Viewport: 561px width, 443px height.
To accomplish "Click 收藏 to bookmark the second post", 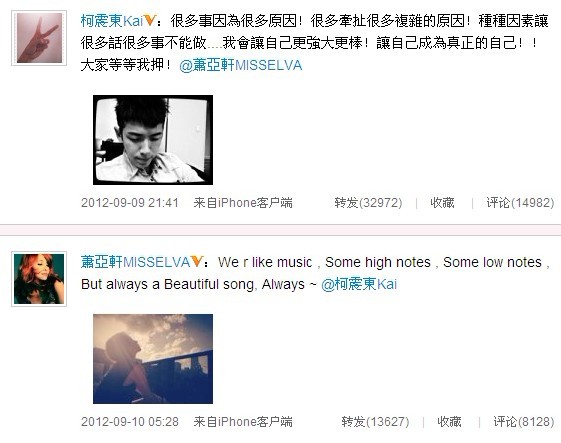I will [449, 422].
